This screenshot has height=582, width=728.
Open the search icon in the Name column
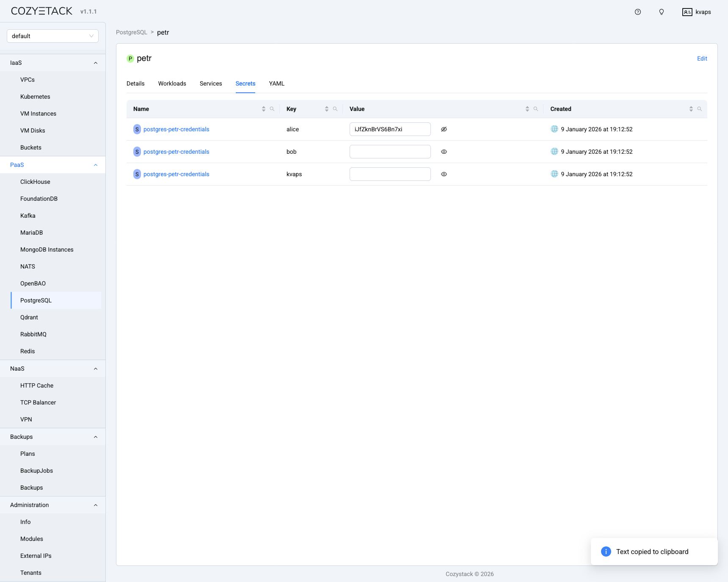pos(272,109)
